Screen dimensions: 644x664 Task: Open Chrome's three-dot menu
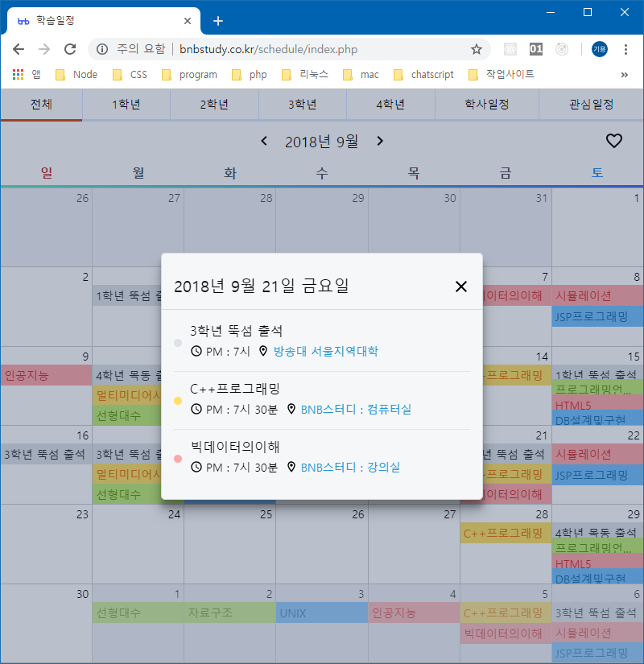click(x=625, y=49)
